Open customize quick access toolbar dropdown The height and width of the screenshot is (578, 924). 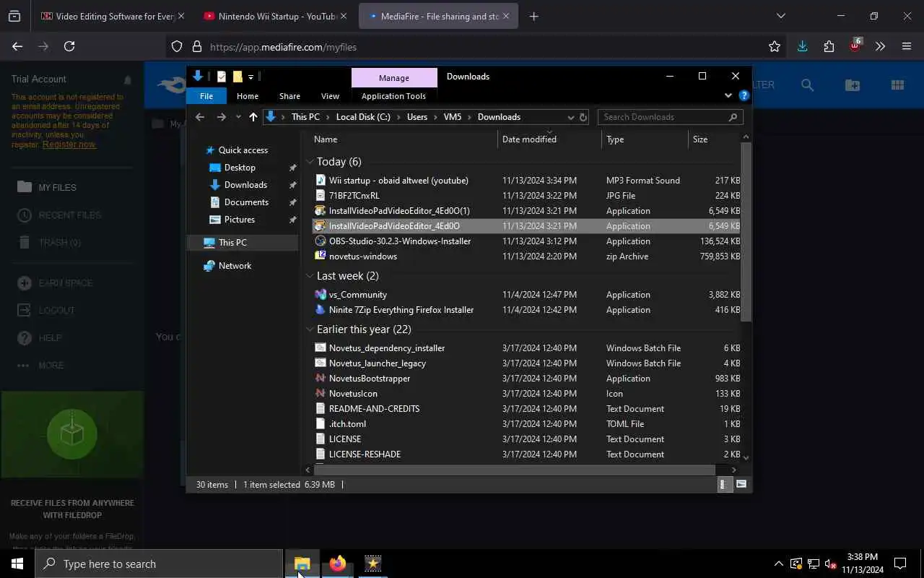(x=250, y=77)
